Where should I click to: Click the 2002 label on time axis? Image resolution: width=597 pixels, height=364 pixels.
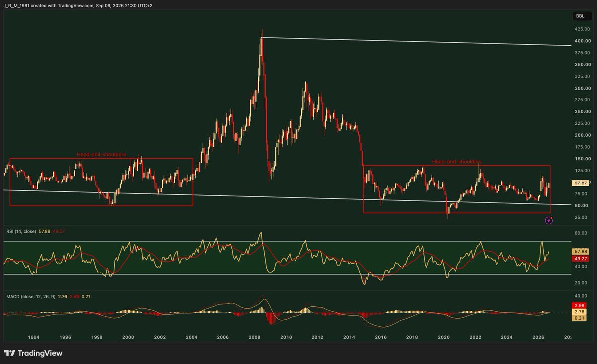pos(160,337)
